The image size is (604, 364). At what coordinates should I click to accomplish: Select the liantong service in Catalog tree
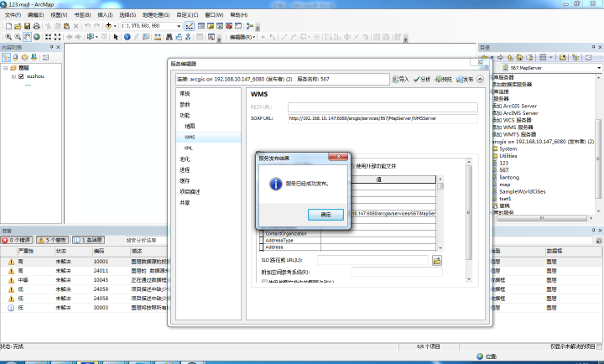point(509,177)
